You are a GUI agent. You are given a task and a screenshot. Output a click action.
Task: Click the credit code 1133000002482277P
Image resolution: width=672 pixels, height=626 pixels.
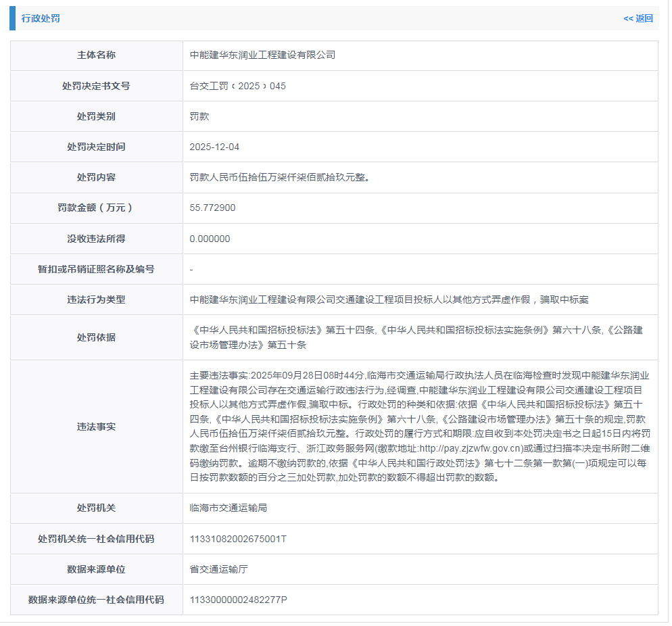pos(238,600)
